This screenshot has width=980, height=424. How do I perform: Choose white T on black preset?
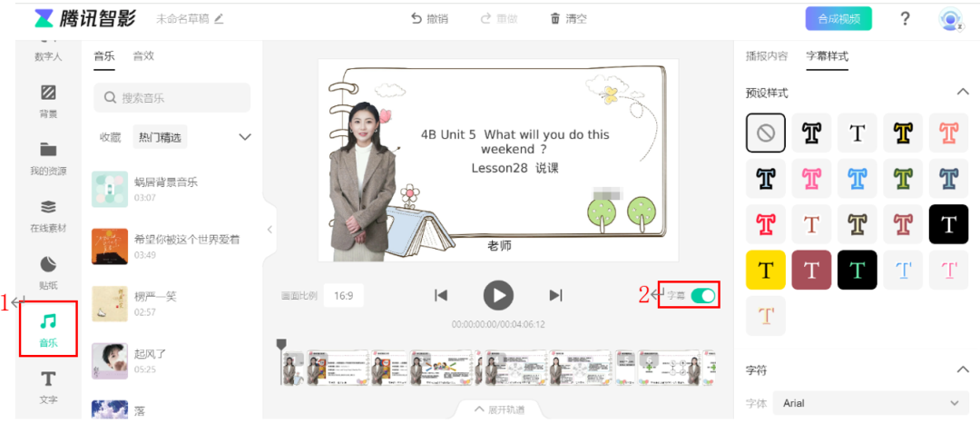949,224
